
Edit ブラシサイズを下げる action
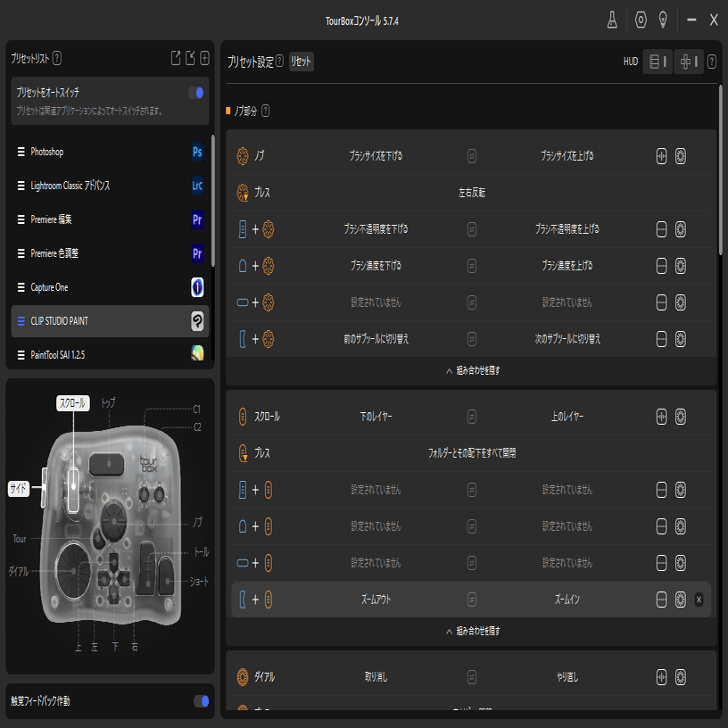point(376,156)
